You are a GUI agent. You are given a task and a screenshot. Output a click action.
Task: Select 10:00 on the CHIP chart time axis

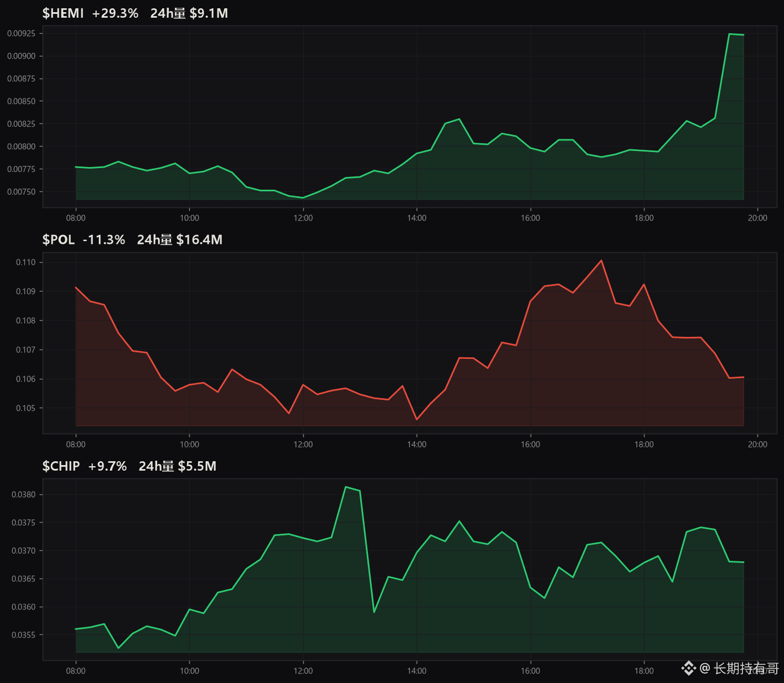189,671
